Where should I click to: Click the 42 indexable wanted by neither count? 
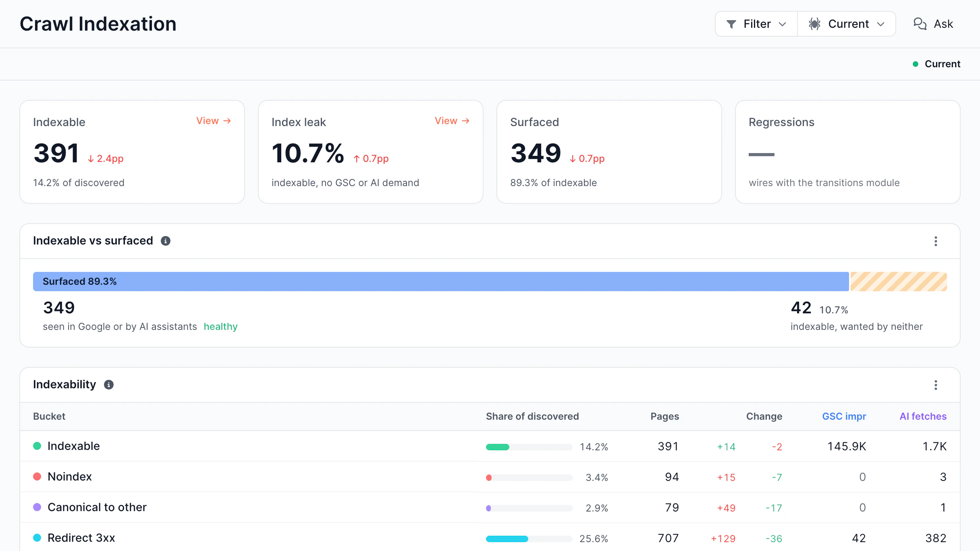(801, 308)
